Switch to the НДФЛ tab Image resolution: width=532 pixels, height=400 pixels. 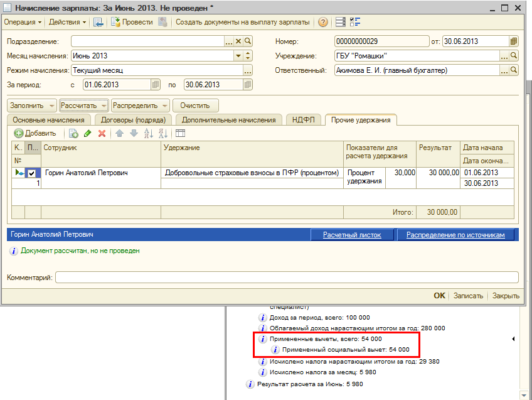coord(303,120)
